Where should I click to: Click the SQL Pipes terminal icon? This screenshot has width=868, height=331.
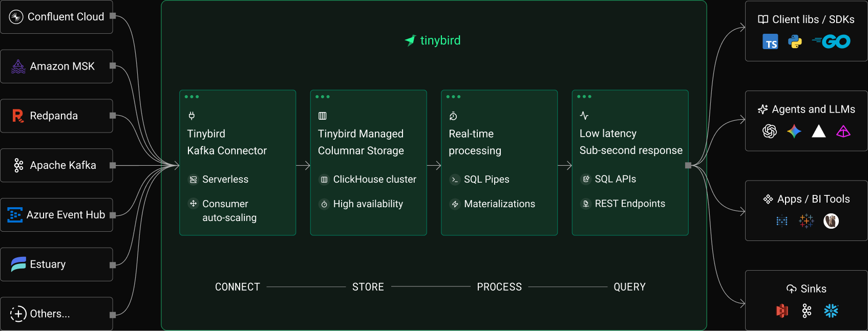pos(455,180)
